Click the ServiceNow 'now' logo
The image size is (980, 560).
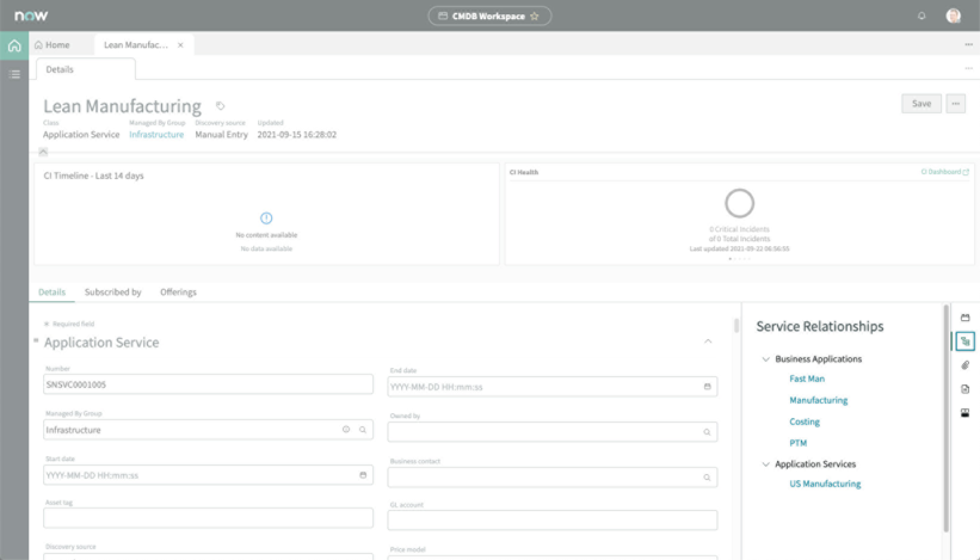(31, 16)
